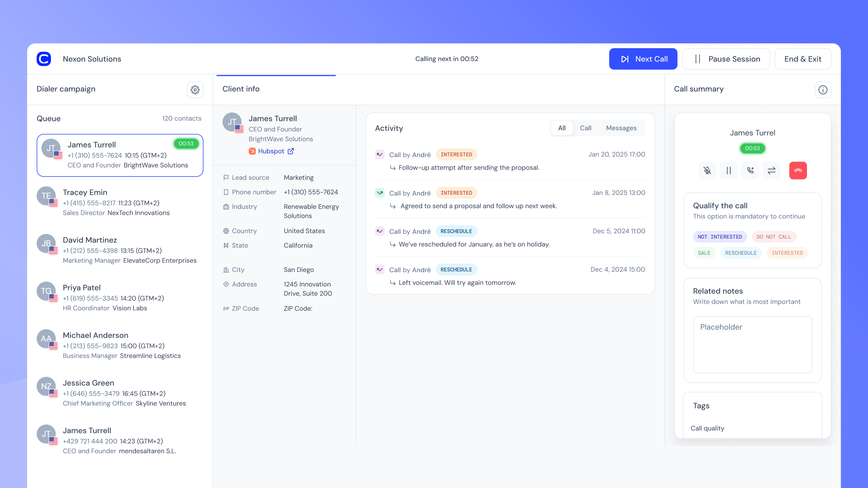Image resolution: width=868 pixels, height=488 pixels.
Task: Toggle the DO NOT CALL qualification option
Action: 774,237
